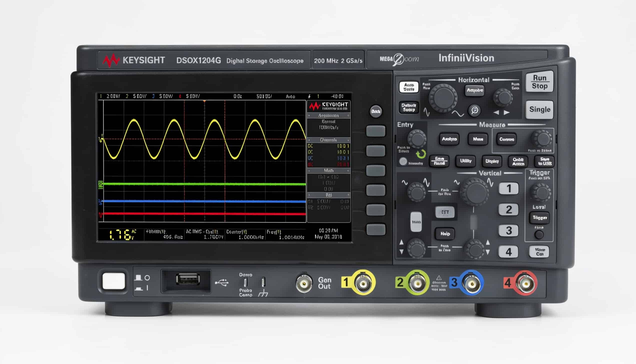Click the Save/Recall key
636x364 pixels.
tap(439, 161)
